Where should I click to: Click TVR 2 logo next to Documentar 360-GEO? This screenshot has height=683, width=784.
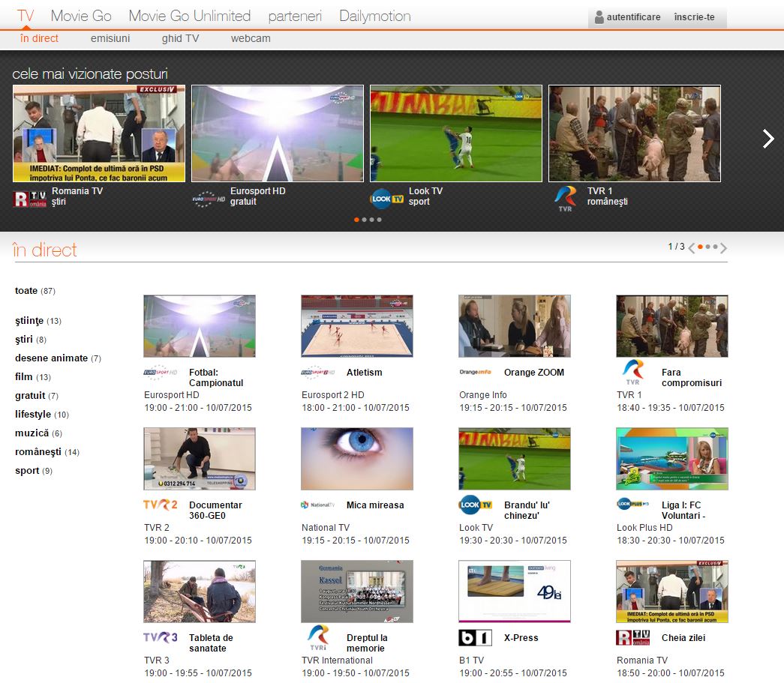[161, 505]
